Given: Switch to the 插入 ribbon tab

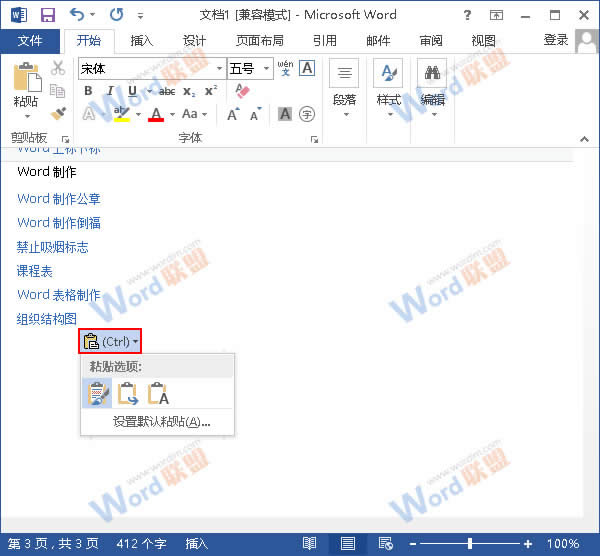Looking at the screenshot, I should click(x=142, y=41).
